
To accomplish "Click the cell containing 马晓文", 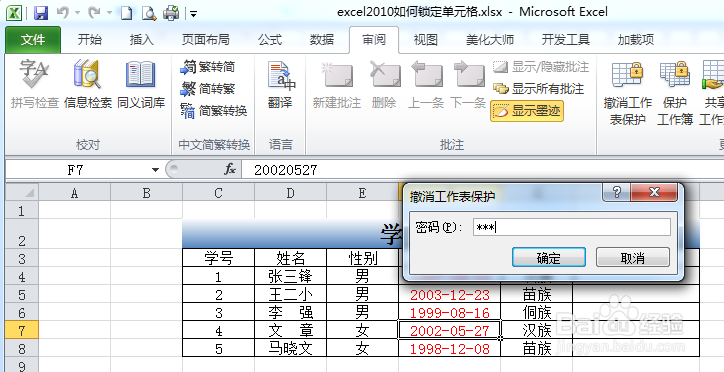I will 290,348.
